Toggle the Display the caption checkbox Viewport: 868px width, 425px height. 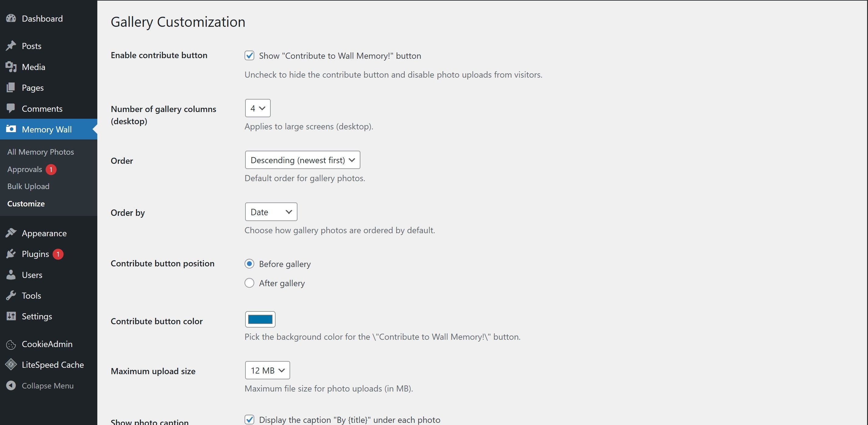point(249,420)
